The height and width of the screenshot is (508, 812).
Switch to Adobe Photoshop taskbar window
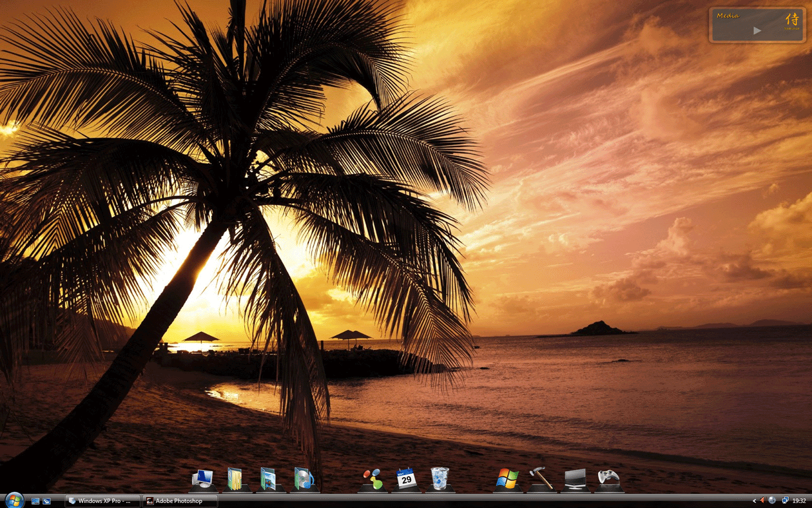pos(180,501)
